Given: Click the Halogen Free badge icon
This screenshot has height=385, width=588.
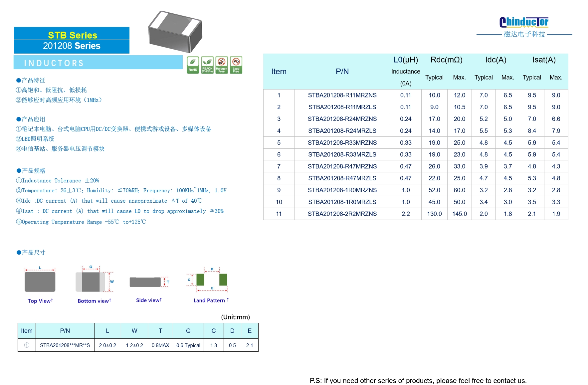Looking at the screenshot, I should click(x=221, y=65).
